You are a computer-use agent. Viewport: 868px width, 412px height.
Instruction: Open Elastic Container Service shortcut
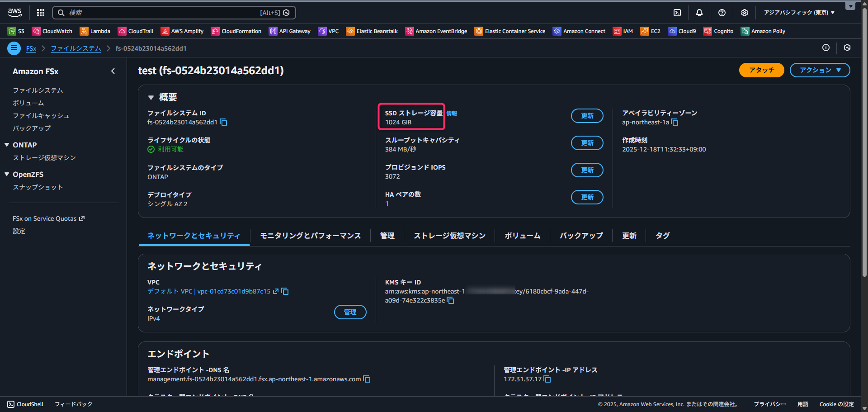pyautogui.click(x=510, y=31)
